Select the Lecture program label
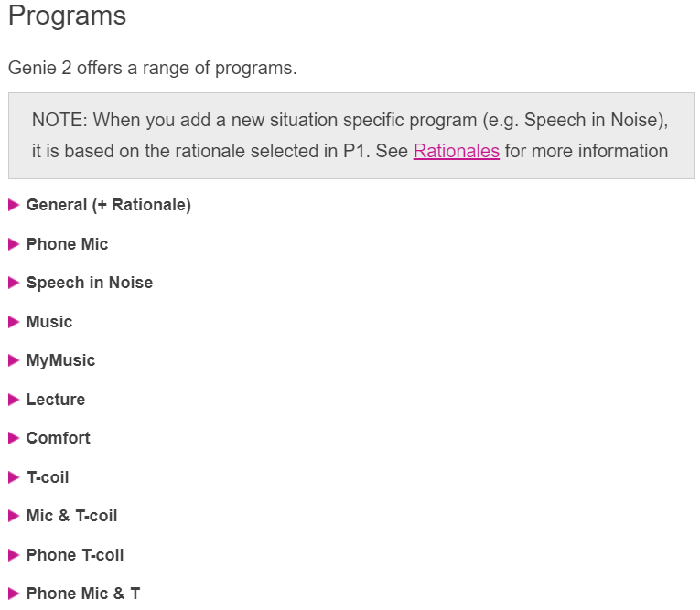 pyautogui.click(x=56, y=400)
